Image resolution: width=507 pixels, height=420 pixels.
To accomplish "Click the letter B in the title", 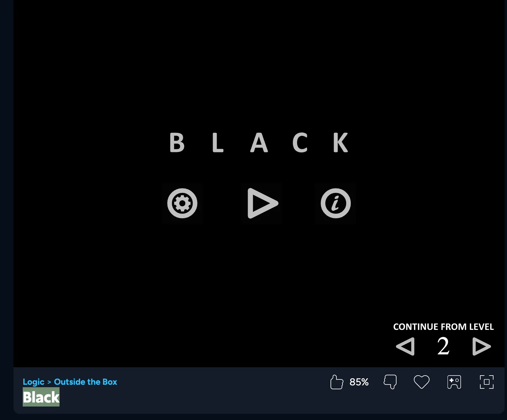I will [x=177, y=143].
